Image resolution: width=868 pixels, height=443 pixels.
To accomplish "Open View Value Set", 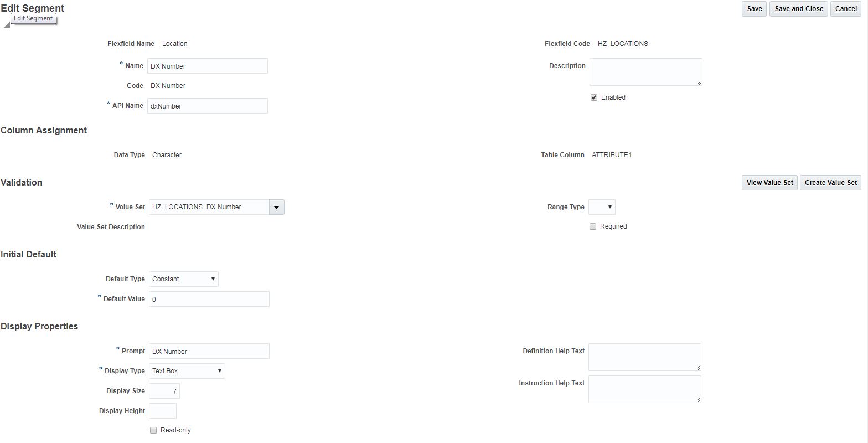I will click(x=769, y=182).
